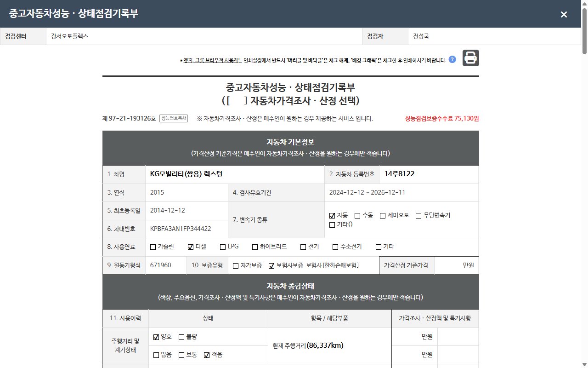Screen dimensions: 588x368
Task: Click the printer icon to print
Action: point(470,58)
